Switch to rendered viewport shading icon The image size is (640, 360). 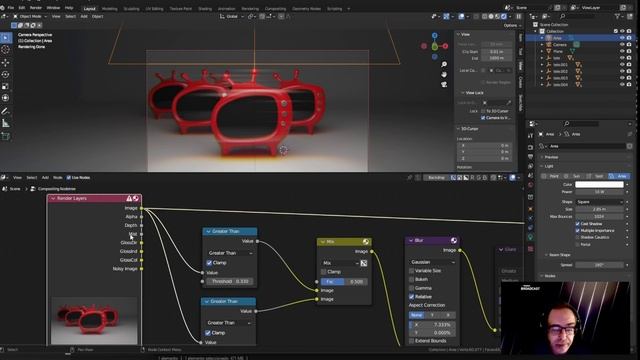click(504, 16)
